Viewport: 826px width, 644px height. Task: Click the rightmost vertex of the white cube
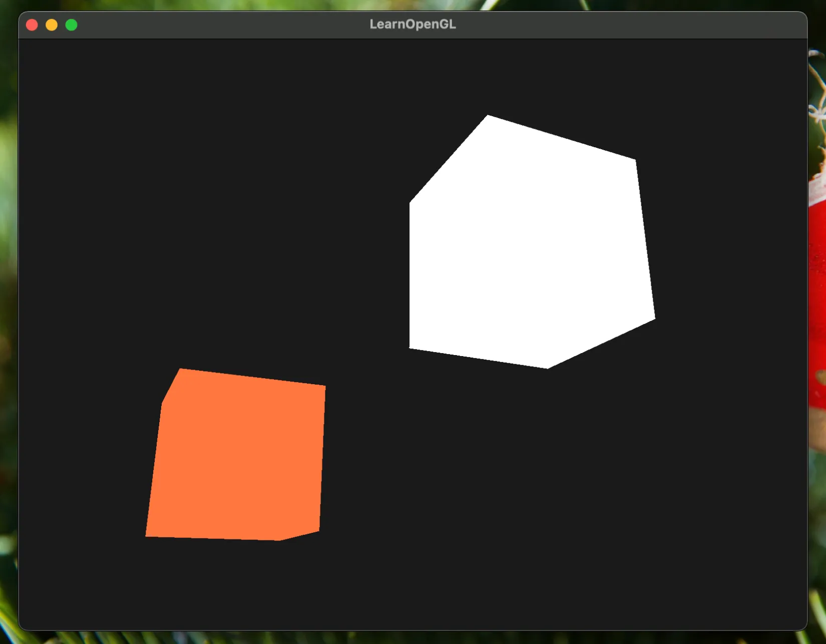point(654,318)
